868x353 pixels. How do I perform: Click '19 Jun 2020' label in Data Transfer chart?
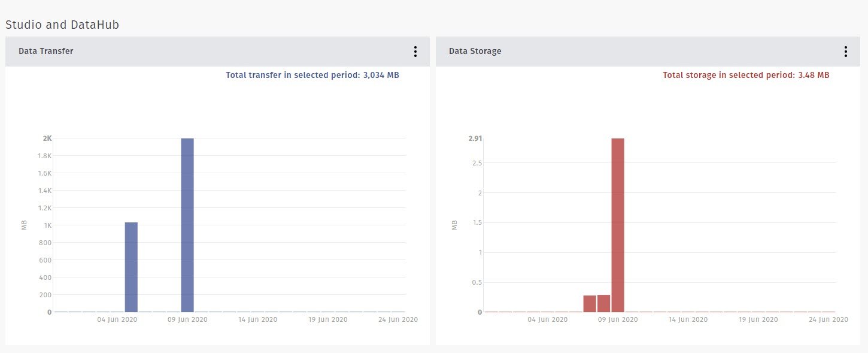click(x=328, y=320)
